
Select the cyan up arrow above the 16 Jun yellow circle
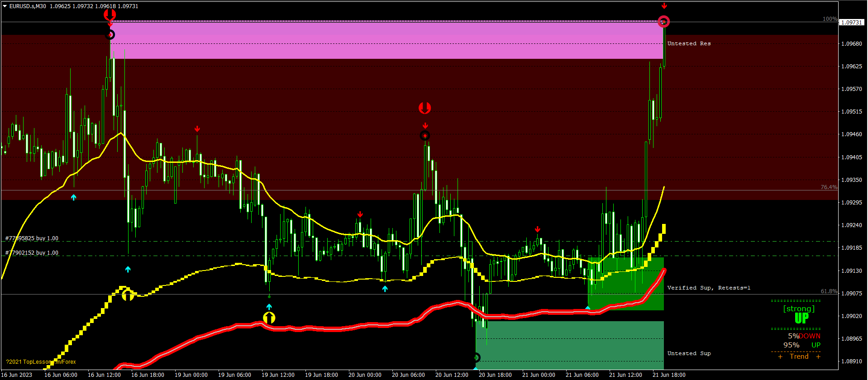(128, 269)
